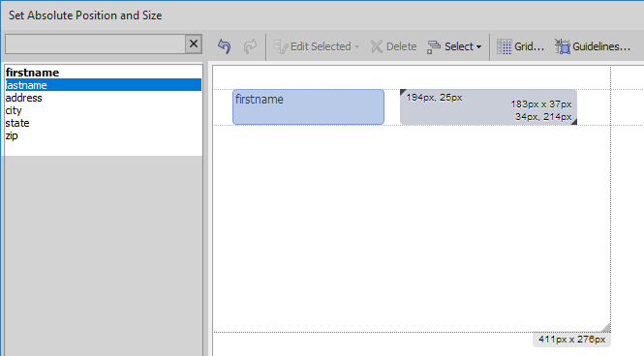
Task: Click top-left resize handle of gray box
Action: [403, 92]
